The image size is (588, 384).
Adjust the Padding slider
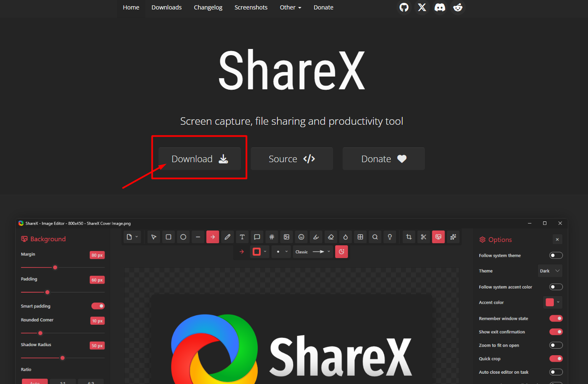(63, 292)
